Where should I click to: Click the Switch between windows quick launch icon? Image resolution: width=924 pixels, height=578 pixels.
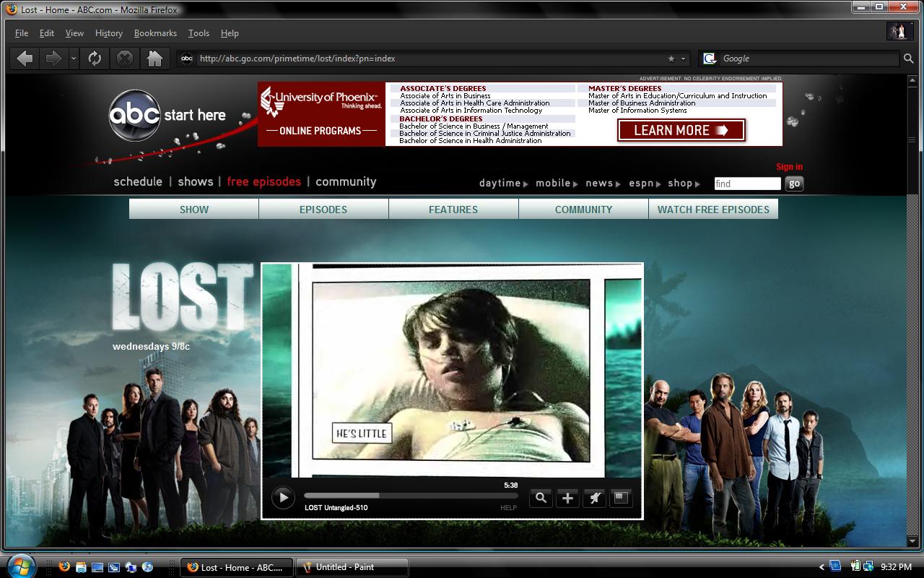(x=114, y=567)
